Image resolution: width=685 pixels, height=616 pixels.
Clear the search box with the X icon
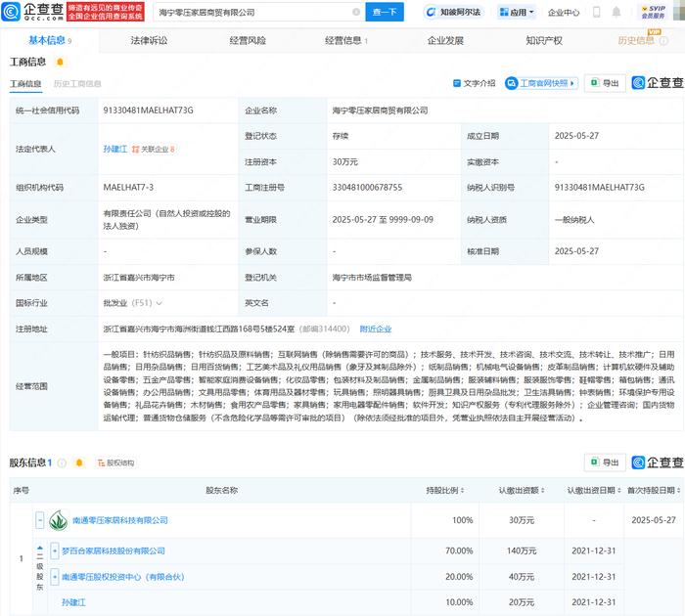(x=356, y=13)
